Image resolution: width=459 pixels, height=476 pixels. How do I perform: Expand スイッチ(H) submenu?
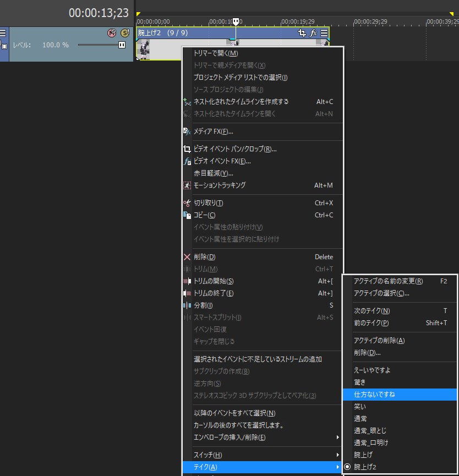point(263,455)
